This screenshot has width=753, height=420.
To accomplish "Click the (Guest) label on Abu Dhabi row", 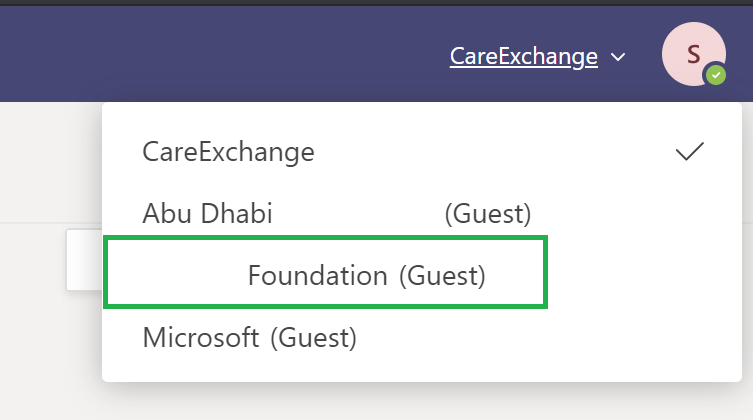I will 488,214.
